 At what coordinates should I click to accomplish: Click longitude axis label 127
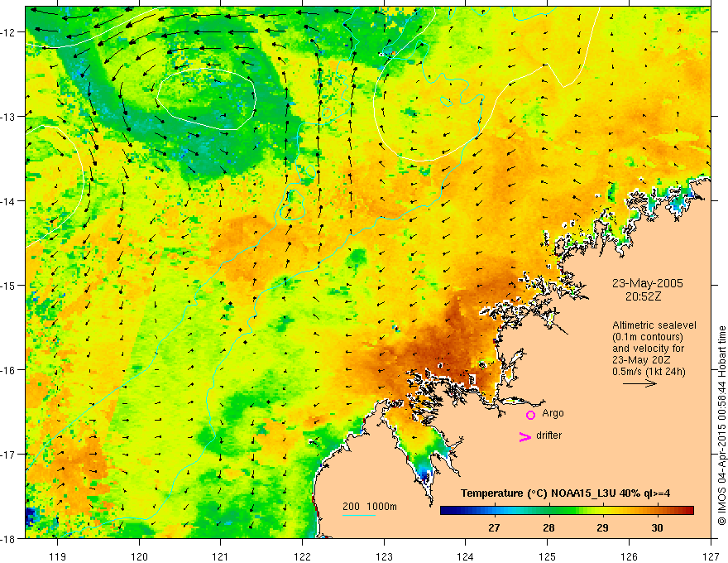[711, 556]
